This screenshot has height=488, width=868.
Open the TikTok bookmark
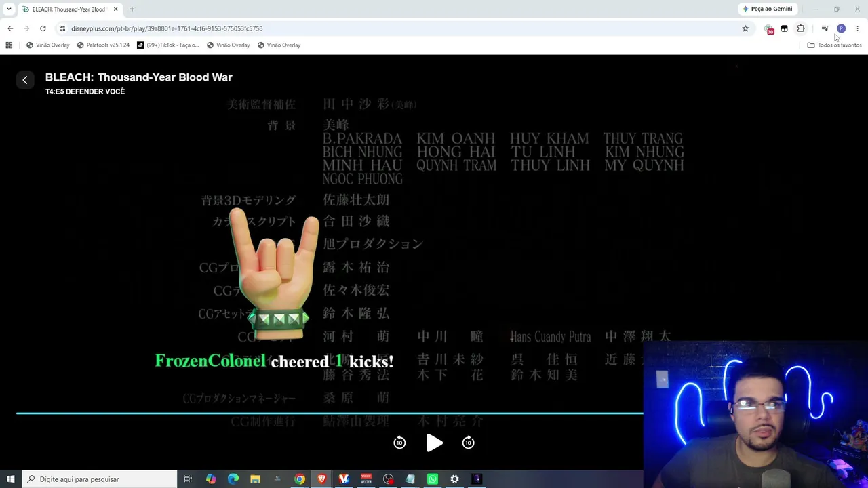coord(168,45)
